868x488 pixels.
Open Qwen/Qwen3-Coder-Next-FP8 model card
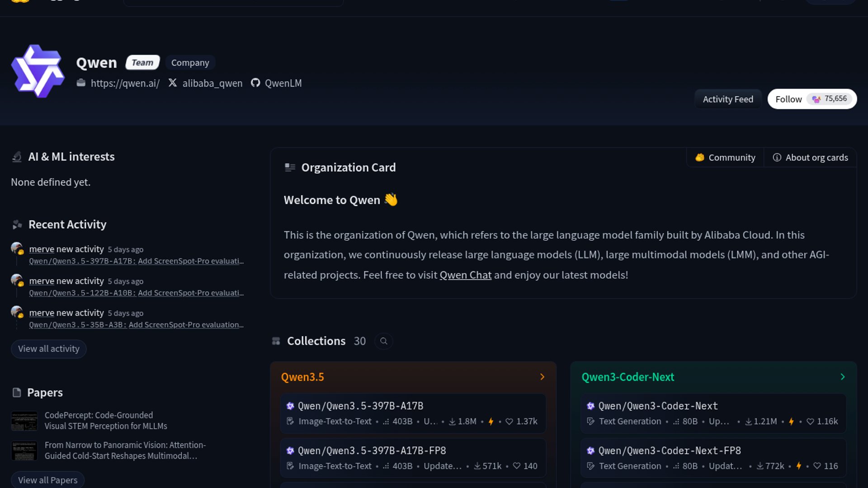tap(669, 450)
